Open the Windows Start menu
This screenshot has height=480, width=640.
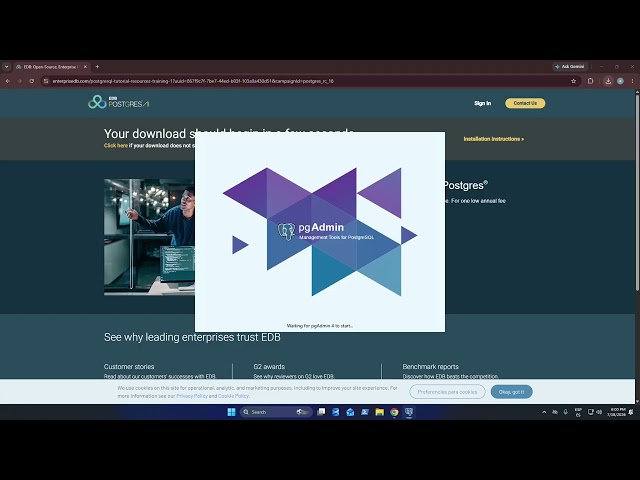pyautogui.click(x=231, y=412)
